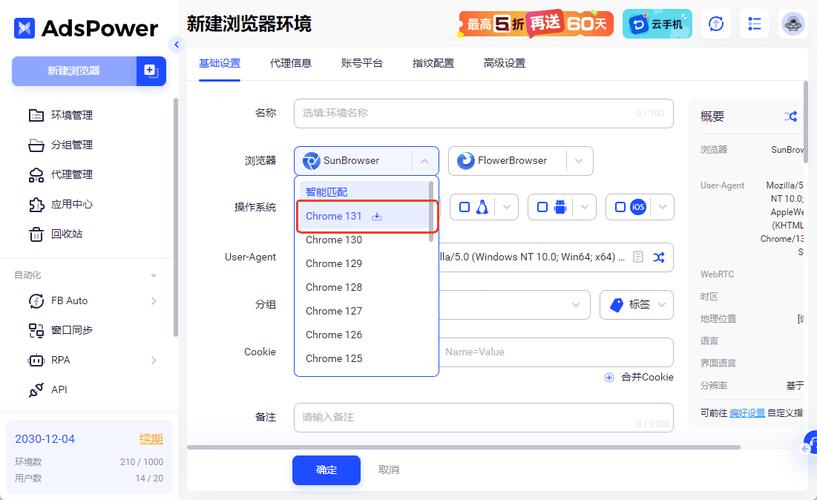
Task: Open the user avatar menu
Action: pos(793,24)
